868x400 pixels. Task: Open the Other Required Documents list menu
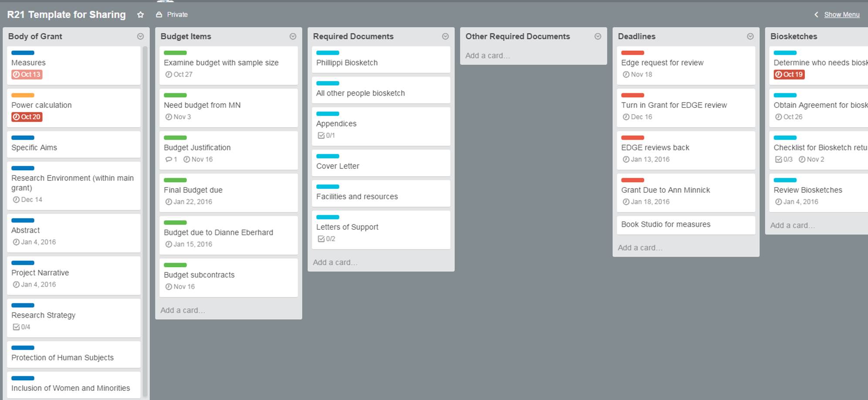[x=598, y=37]
